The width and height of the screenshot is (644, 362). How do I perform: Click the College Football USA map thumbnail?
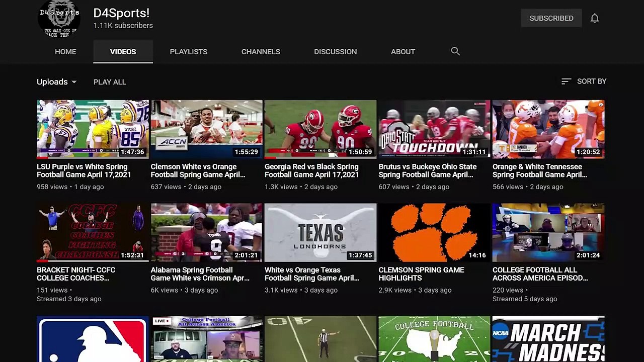pos(435,339)
